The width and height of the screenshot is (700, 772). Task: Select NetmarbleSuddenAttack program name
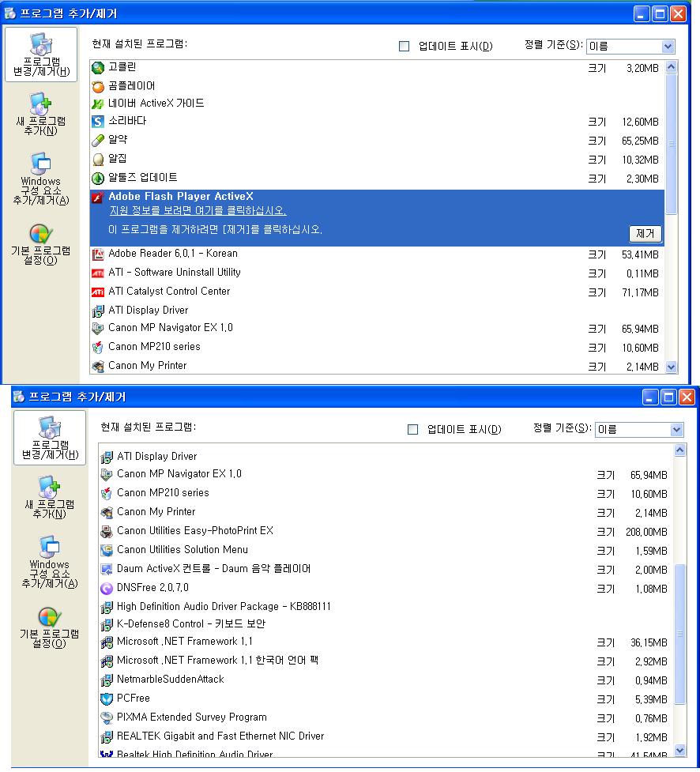(x=171, y=680)
